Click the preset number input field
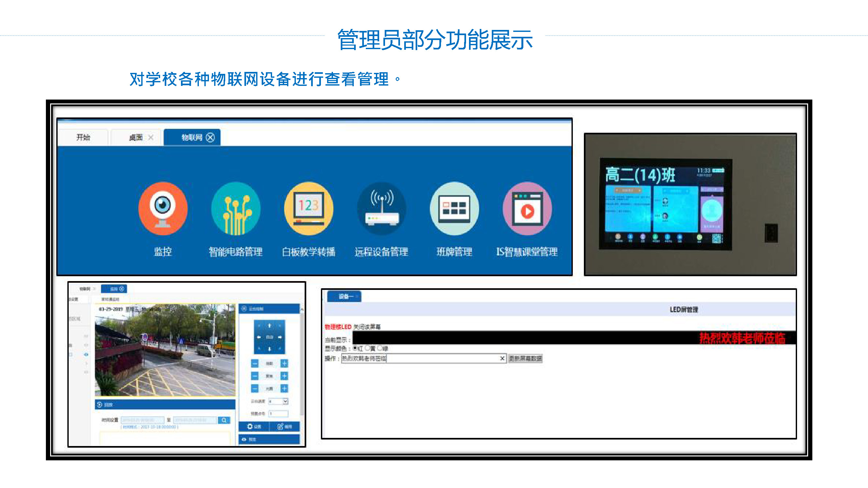 278,413
